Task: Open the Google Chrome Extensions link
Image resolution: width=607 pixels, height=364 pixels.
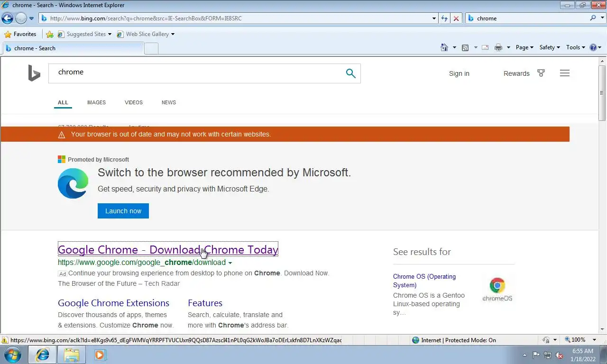Action: click(x=113, y=303)
